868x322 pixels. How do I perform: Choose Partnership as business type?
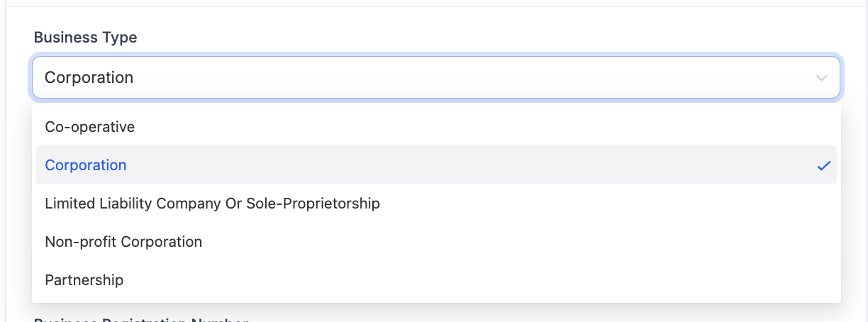pos(84,280)
